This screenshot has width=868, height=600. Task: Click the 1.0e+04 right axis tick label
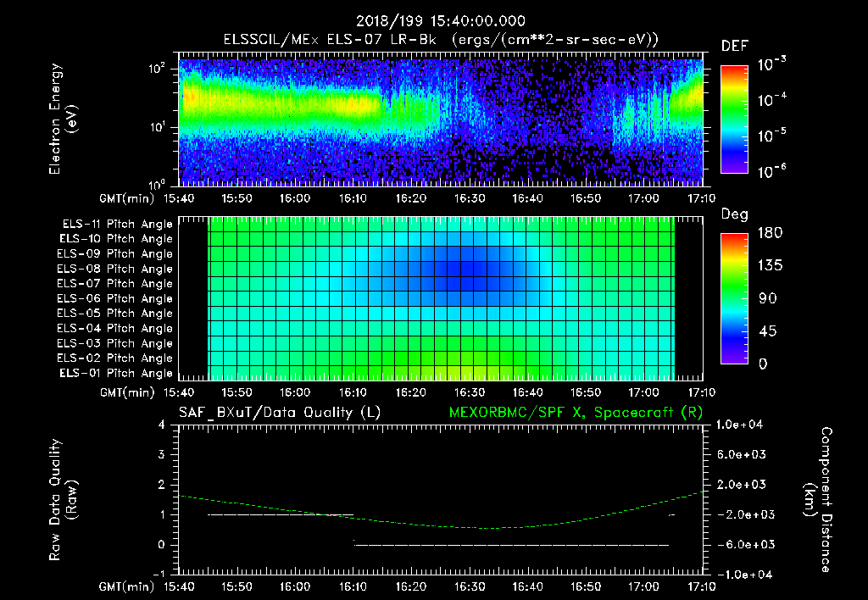pyautogui.click(x=739, y=425)
